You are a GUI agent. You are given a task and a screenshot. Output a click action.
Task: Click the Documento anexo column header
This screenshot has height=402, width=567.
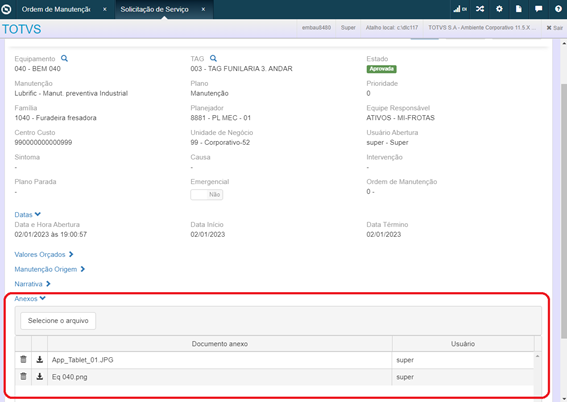pyautogui.click(x=220, y=344)
